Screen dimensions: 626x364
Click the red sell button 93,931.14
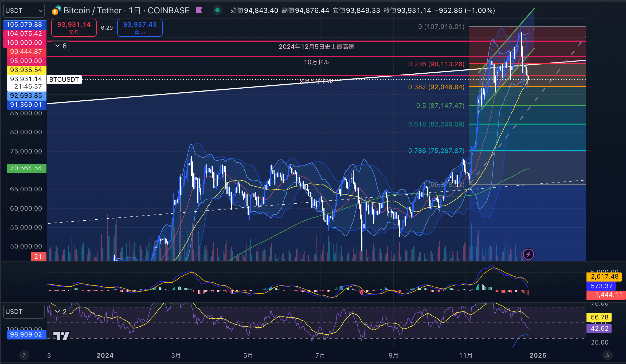(74, 28)
